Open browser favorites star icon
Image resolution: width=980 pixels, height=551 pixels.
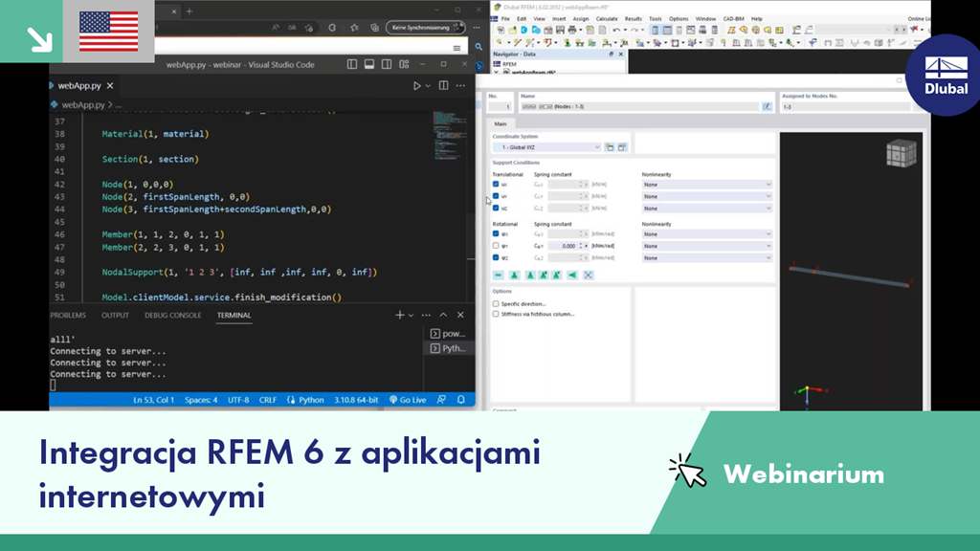tap(354, 28)
